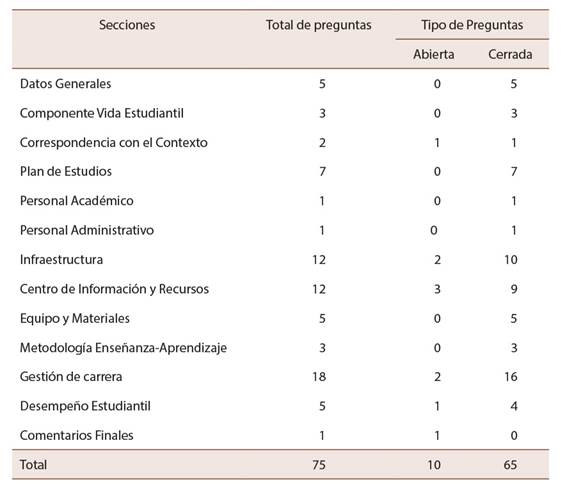567x484 pixels.
Task: Select the Cerrada subheader
Action: pos(510,54)
